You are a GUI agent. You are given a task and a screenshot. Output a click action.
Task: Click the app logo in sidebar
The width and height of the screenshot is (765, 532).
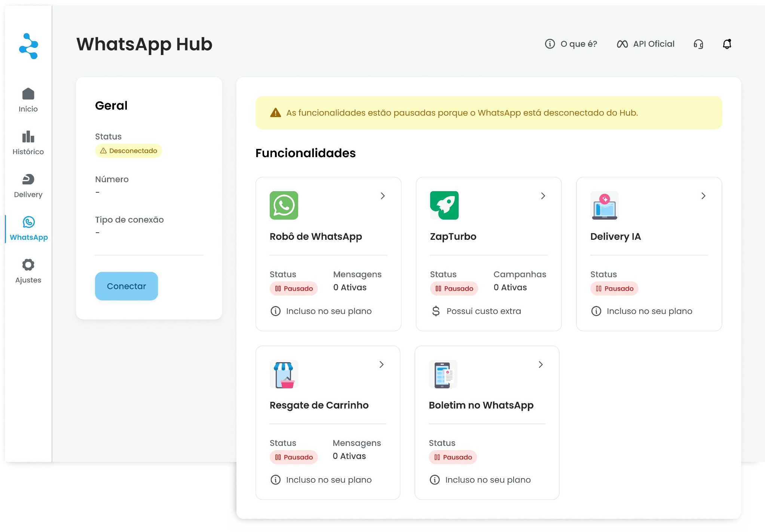click(x=28, y=46)
